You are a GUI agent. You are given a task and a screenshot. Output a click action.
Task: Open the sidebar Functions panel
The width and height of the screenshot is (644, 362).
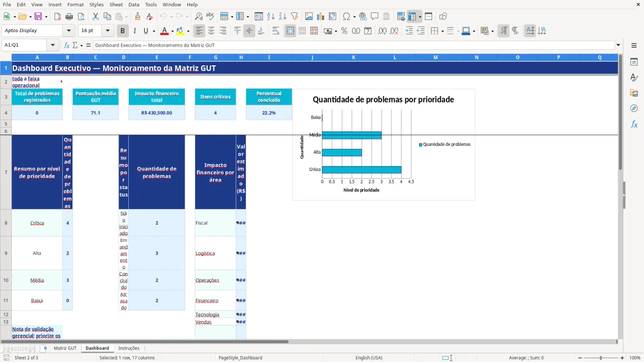pos(634,124)
